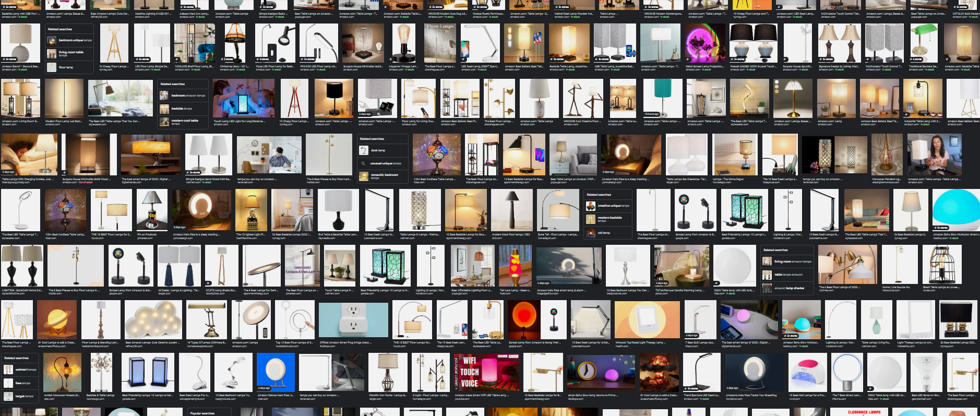
Task: Open the image titled 'Floor Lamps'
Action: coord(440,43)
